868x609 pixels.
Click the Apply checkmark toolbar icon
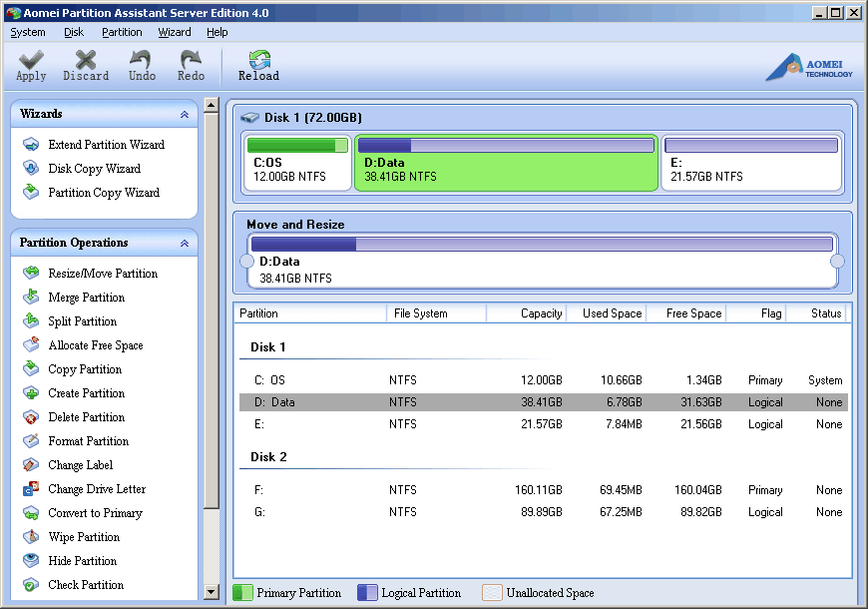(31, 66)
